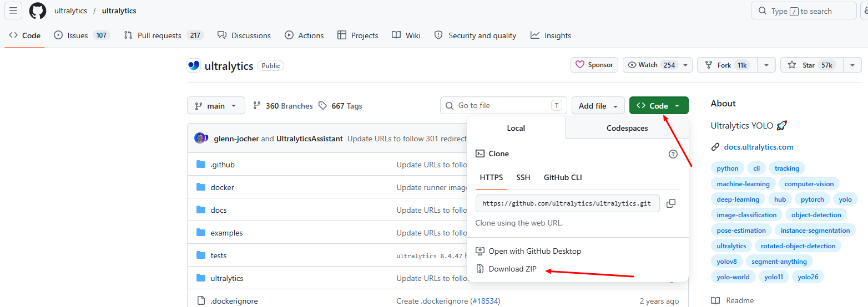This screenshot has width=868, height=307.
Task: Open the Star lists dropdown arrow
Action: [852, 65]
